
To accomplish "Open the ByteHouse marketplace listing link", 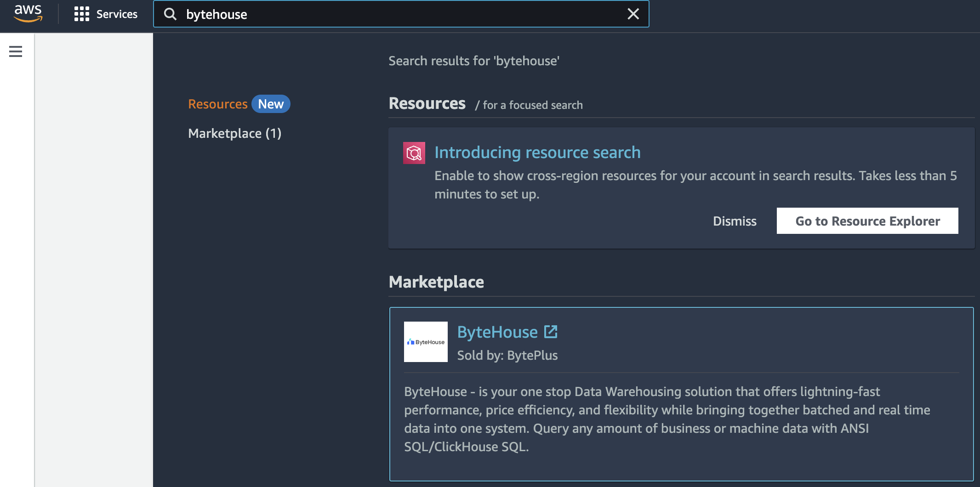I will point(497,332).
